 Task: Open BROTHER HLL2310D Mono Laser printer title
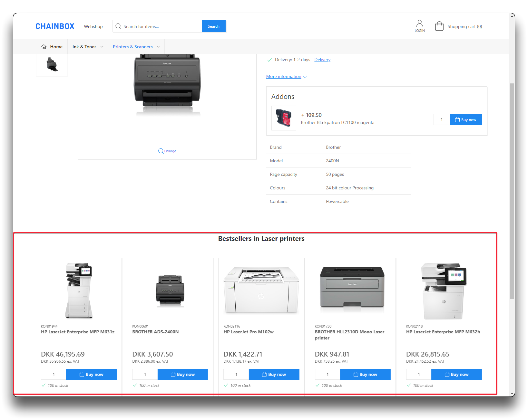pos(349,335)
